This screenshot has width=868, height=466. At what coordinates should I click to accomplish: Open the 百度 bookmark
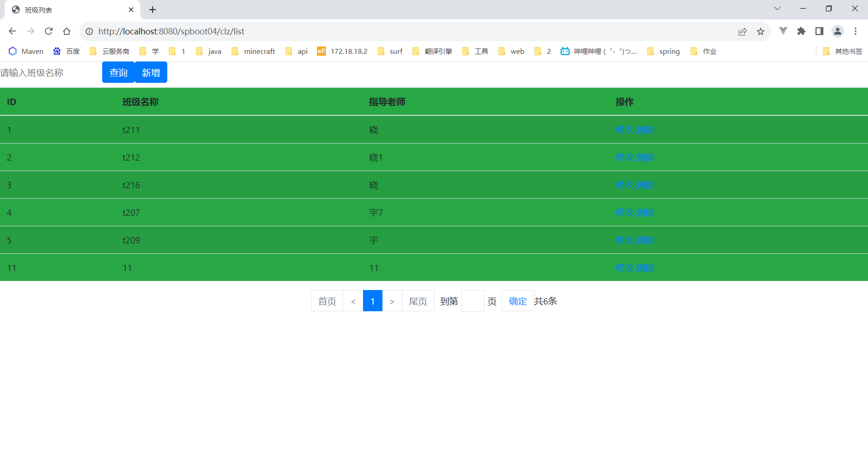tap(66, 51)
